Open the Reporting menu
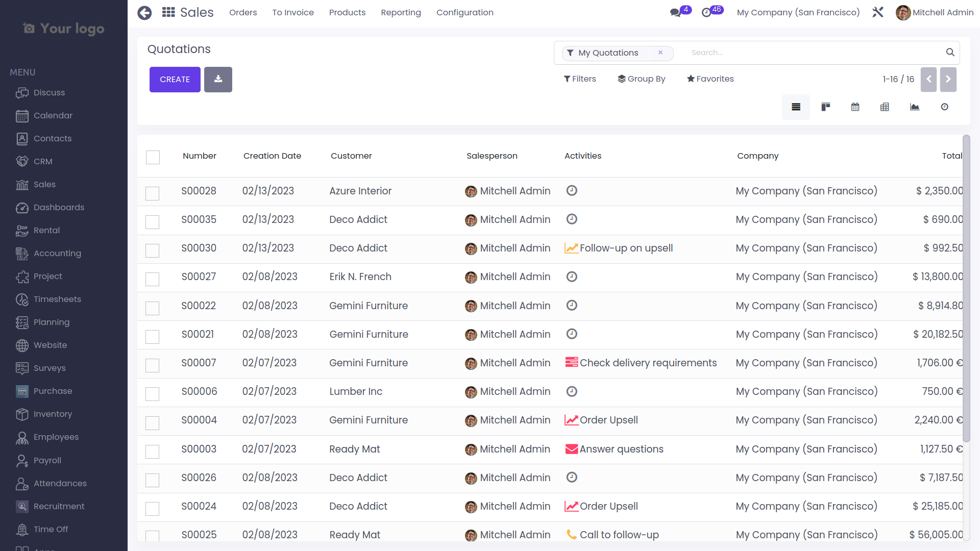 click(401, 12)
